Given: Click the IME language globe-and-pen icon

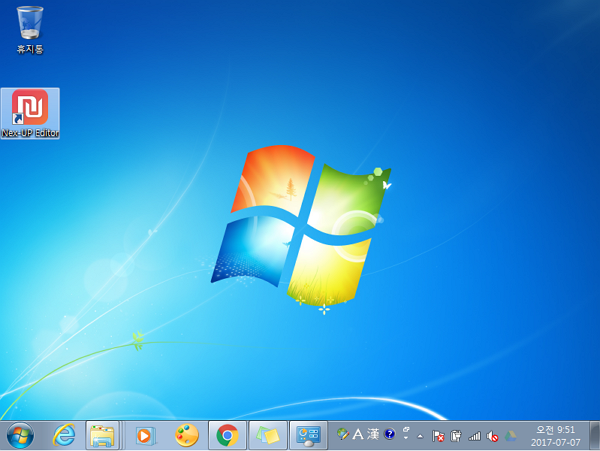Looking at the screenshot, I should [343, 434].
